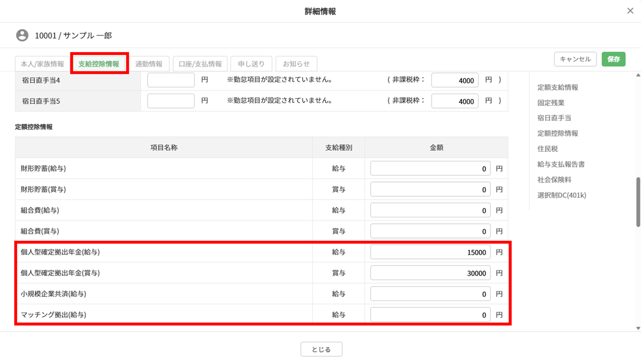Open 選択制DC(401k) section link
Image resolution: width=641 pixels, height=364 pixels.
561,195
